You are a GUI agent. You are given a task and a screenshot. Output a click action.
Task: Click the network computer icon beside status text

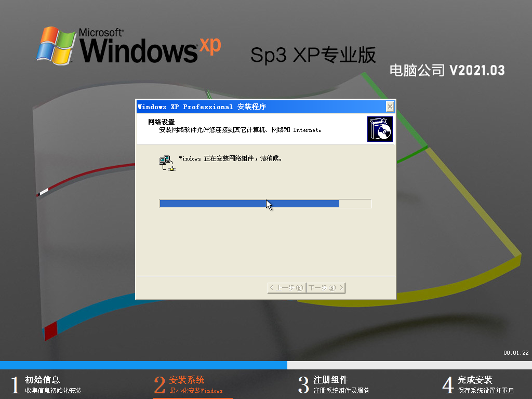coord(166,162)
